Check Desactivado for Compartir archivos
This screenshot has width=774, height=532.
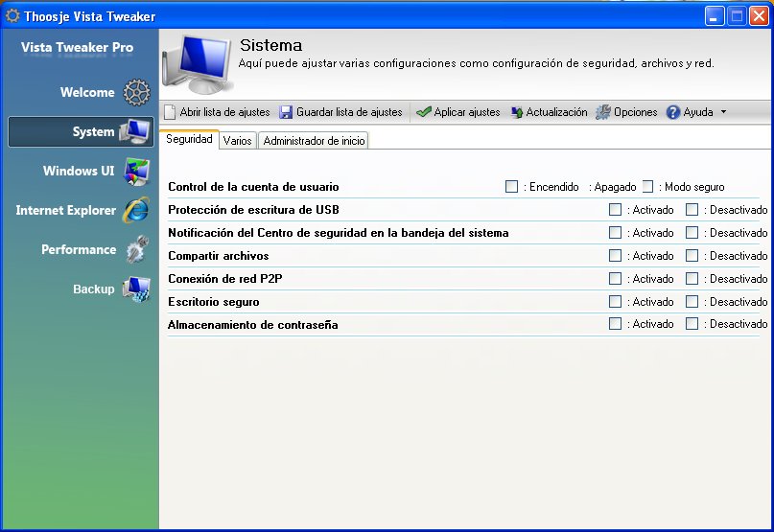[692, 256]
